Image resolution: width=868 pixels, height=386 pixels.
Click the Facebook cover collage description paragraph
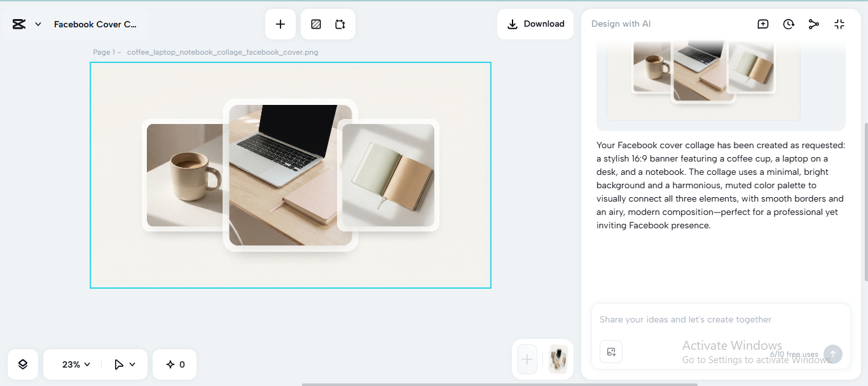tap(720, 185)
